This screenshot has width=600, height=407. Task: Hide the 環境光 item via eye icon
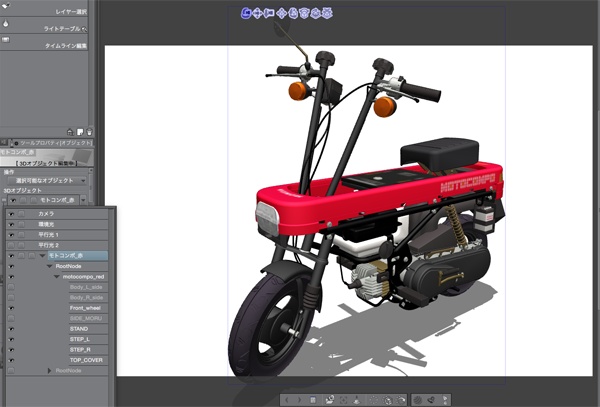click(x=11, y=225)
